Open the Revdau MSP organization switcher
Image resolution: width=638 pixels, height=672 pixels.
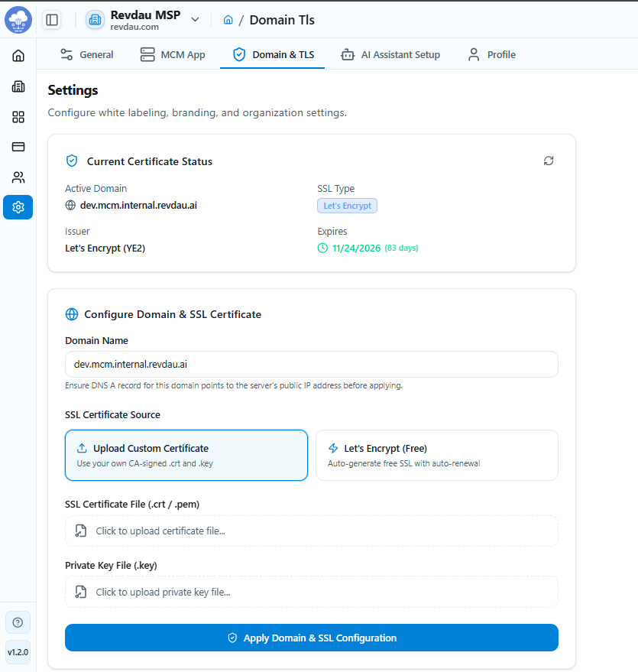point(143,20)
